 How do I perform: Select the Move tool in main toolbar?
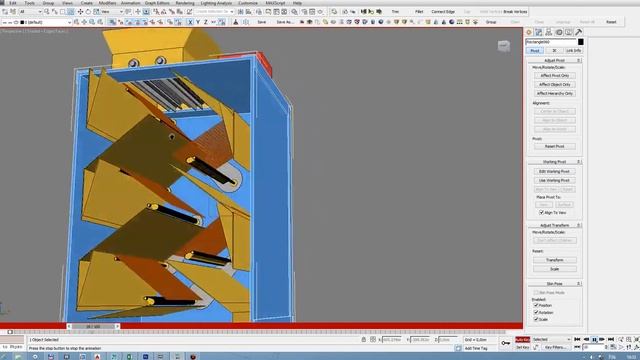(x=80, y=12)
